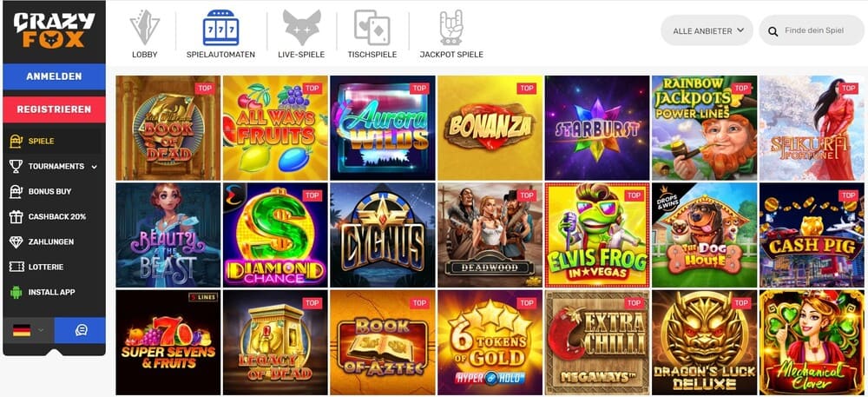Launch the Starburst game thumbnail
868x397 pixels.
pos(597,128)
